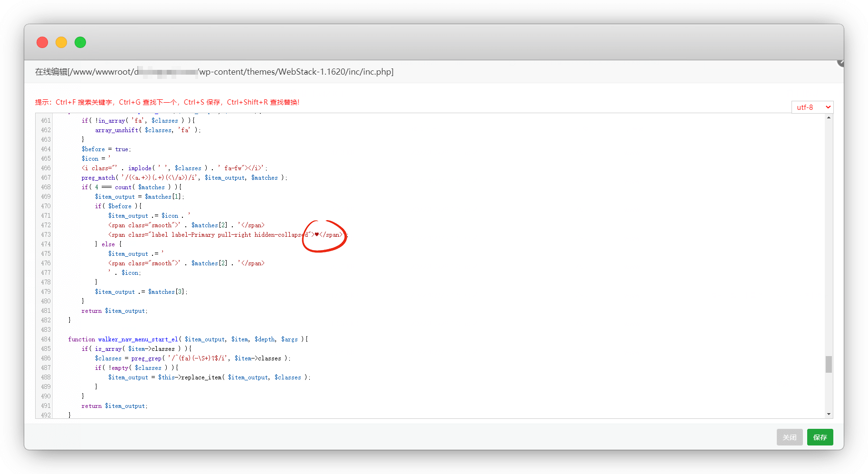Click line number 484 in the gutter

tap(46, 339)
